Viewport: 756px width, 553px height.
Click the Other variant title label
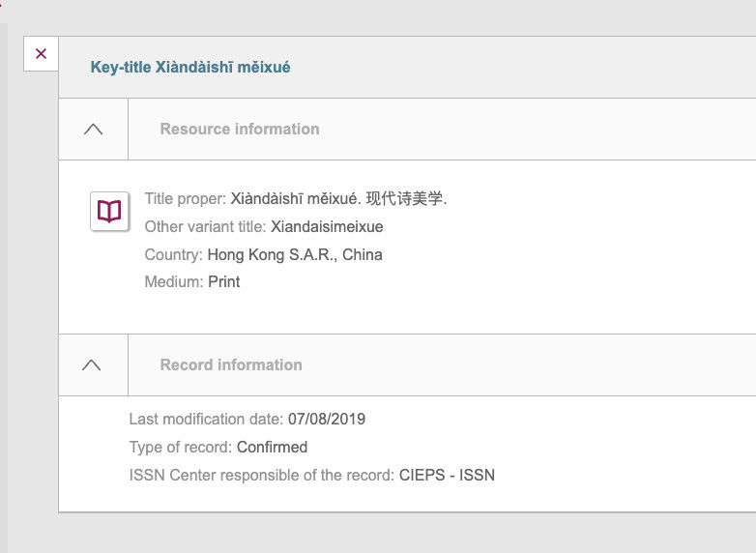[x=205, y=226]
